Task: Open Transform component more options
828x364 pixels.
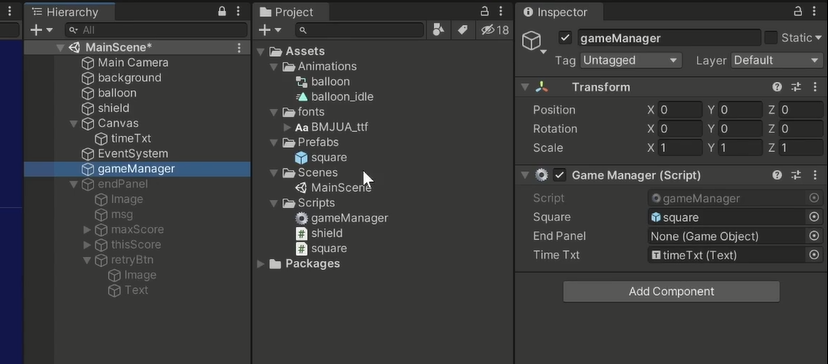Action: [815, 87]
